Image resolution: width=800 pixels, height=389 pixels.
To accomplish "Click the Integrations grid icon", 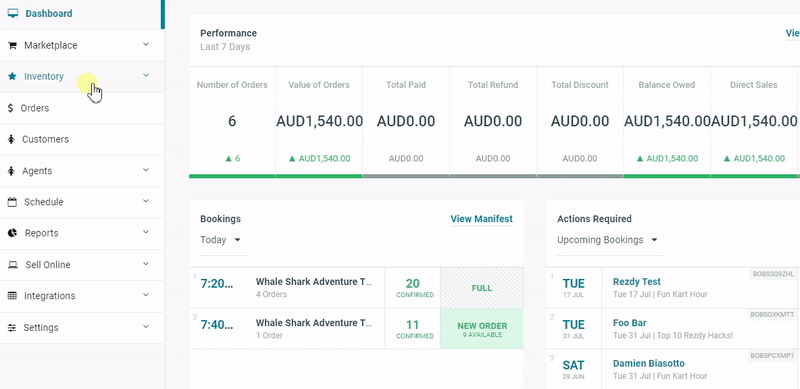I will [x=12, y=296].
